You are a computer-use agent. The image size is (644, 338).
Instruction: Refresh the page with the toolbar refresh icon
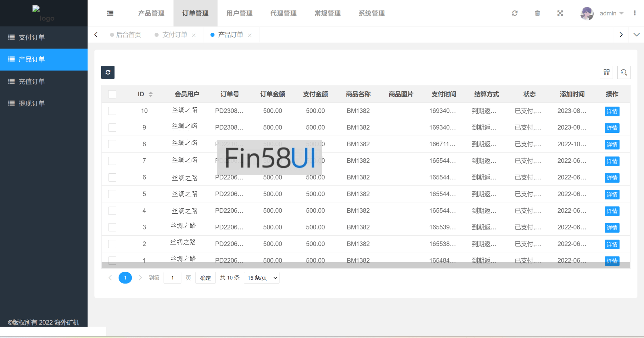515,13
